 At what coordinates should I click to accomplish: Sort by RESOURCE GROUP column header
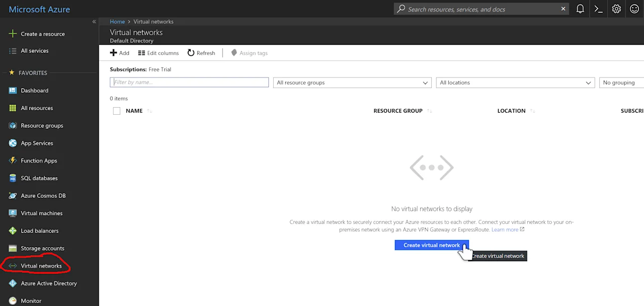click(398, 111)
